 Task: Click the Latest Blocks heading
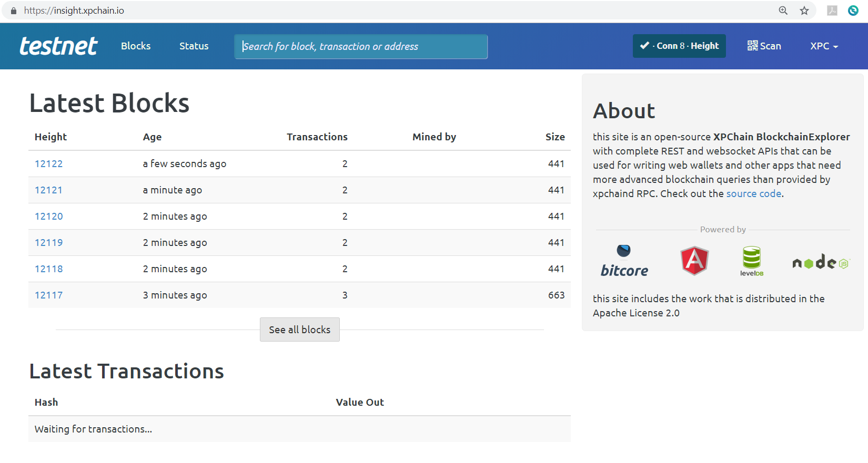(x=109, y=103)
